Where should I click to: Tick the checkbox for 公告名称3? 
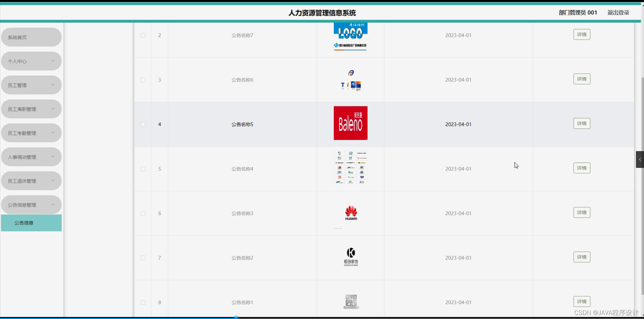(x=143, y=213)
